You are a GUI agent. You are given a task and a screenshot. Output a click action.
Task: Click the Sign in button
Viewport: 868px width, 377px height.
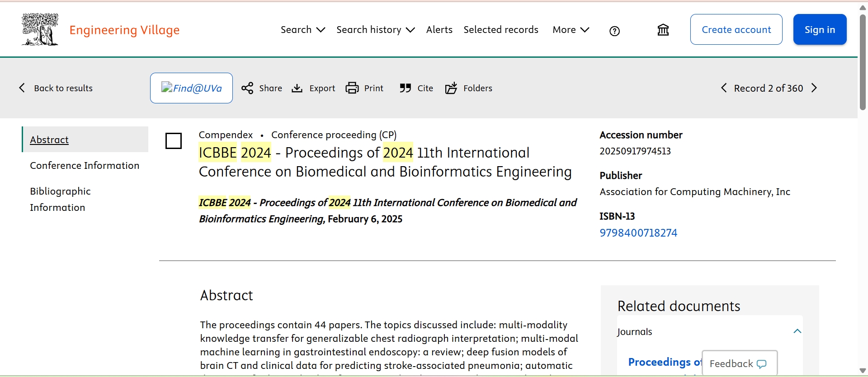[x=820, y=29]
